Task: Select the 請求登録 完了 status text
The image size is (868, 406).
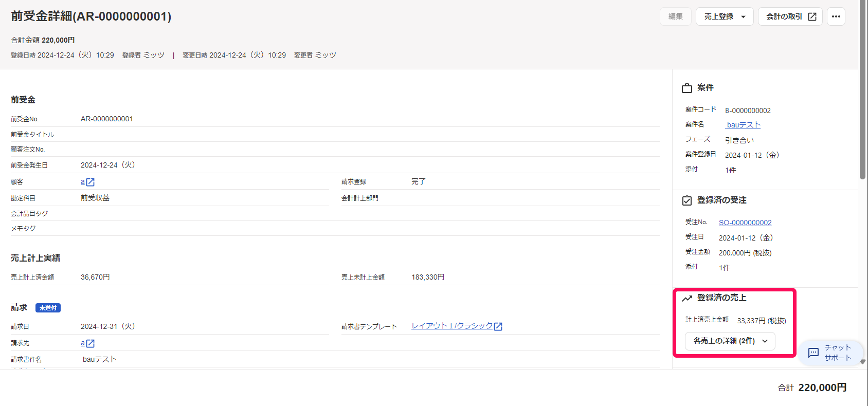Action: pos(419,181)
